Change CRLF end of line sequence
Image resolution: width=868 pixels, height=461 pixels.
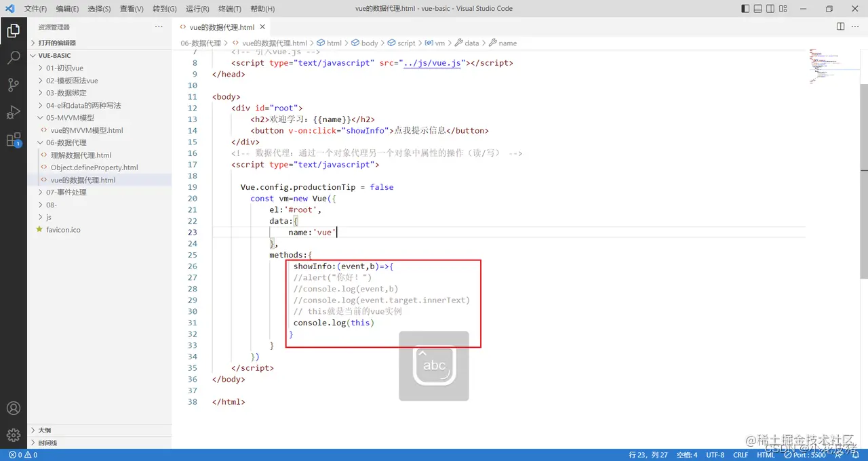coord(741,455)
